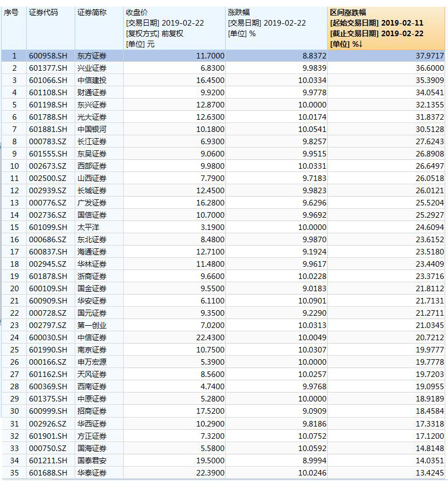Sort by the 区间涨跌幅 column header

(x=386, y=28)
